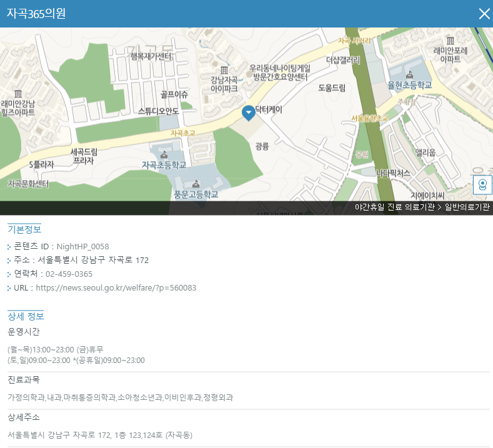Click the 자곡초교 road label
This screenshot has height=448, width=493.
tap(182, 133)
